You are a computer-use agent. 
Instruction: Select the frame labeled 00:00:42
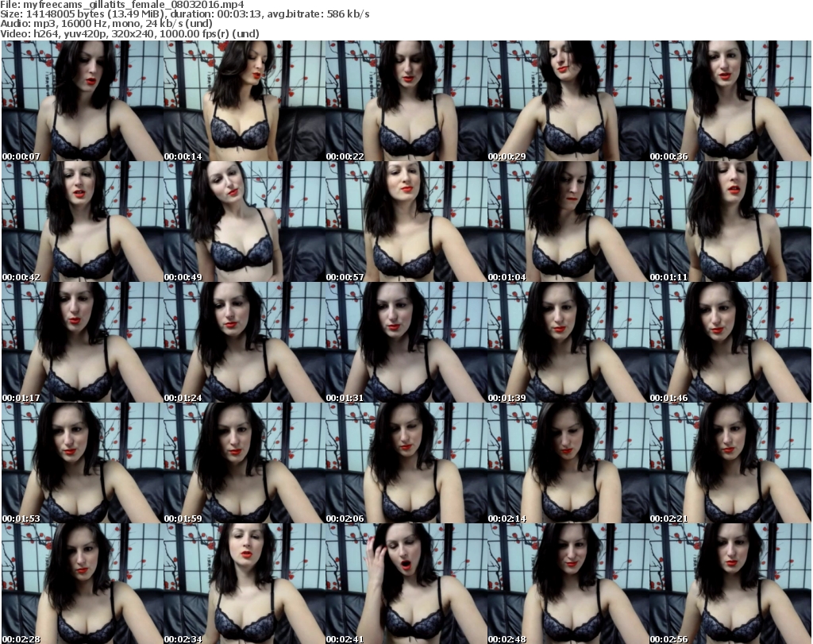[83, 222]
